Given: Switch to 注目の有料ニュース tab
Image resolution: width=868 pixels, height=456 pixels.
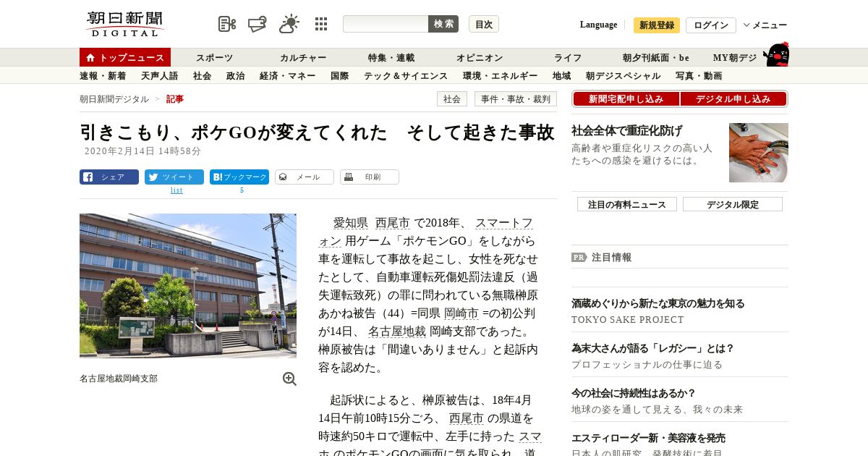Looking at the screenshot, I should pos(627,204).
